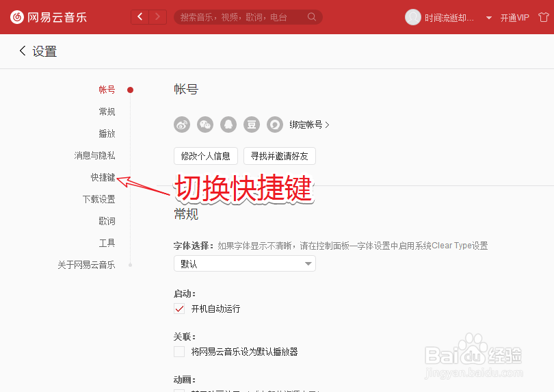Open 关于网易云音乐 section
554x392 pixels.
click(x=87, y=265)
